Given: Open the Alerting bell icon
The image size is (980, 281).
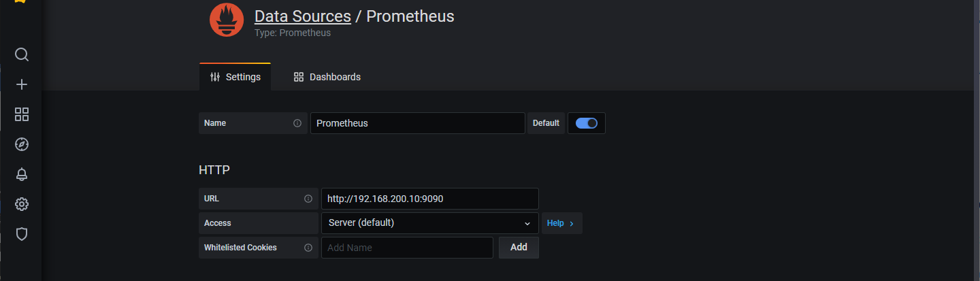Looking at the screenshot, I should [x=22, y=174].
